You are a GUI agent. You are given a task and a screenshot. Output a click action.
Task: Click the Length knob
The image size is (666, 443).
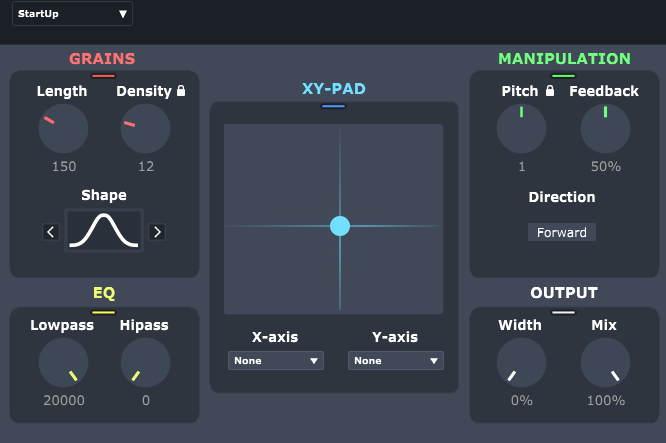pos(63,129)
